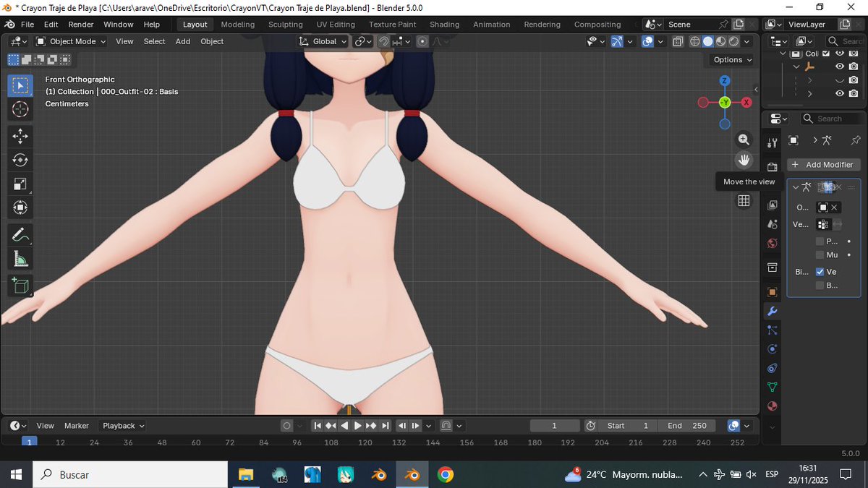Click the zoom magnifier viewport gizmo

(x=744, y=140)
